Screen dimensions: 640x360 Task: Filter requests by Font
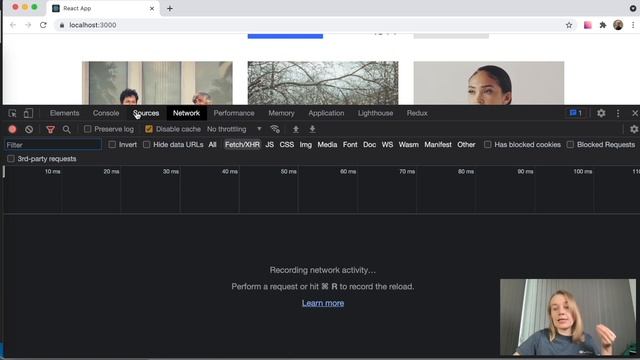pos(350,144)
